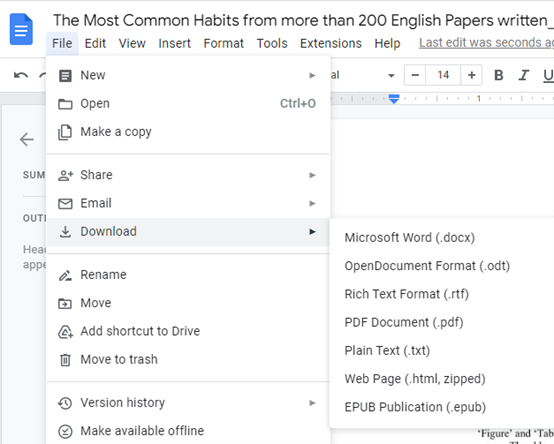Click the 'Last edit was seconds ago' link
This screenshot has width=554, height=444.
(x=486, y=43)
